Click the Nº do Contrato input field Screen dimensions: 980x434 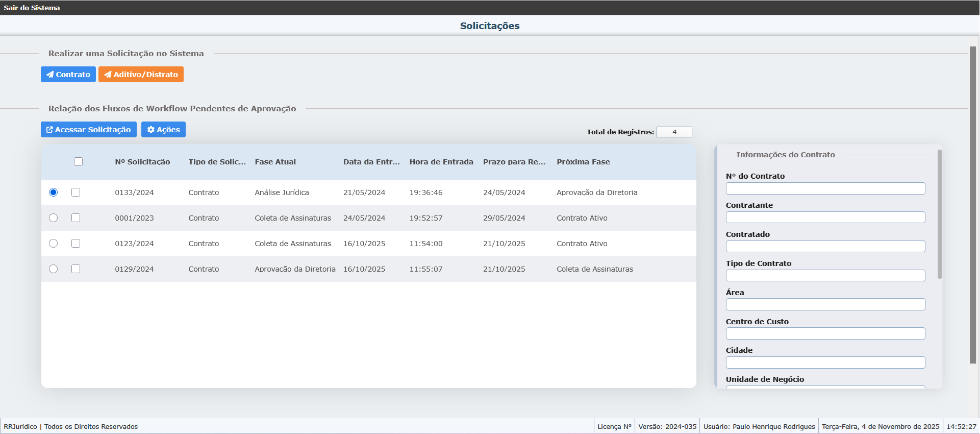(x=825, y=188)
